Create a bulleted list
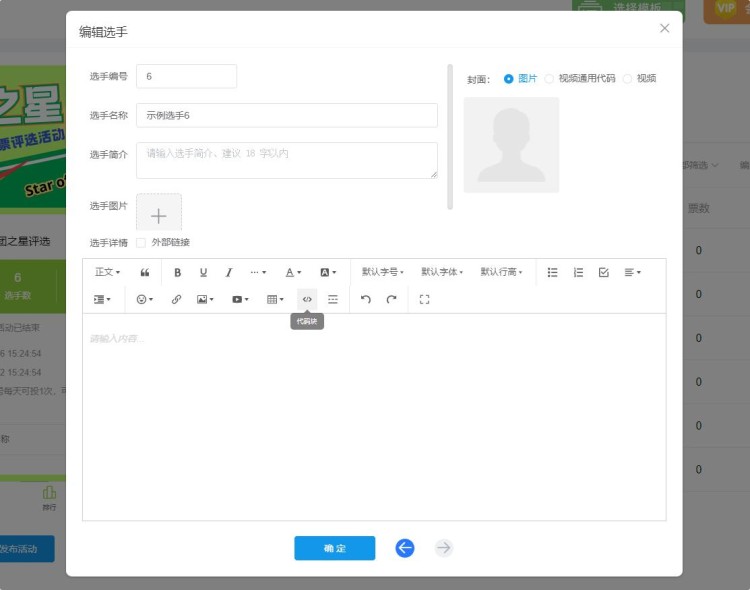This screenshot has width=750, height=590. (552, 272)
